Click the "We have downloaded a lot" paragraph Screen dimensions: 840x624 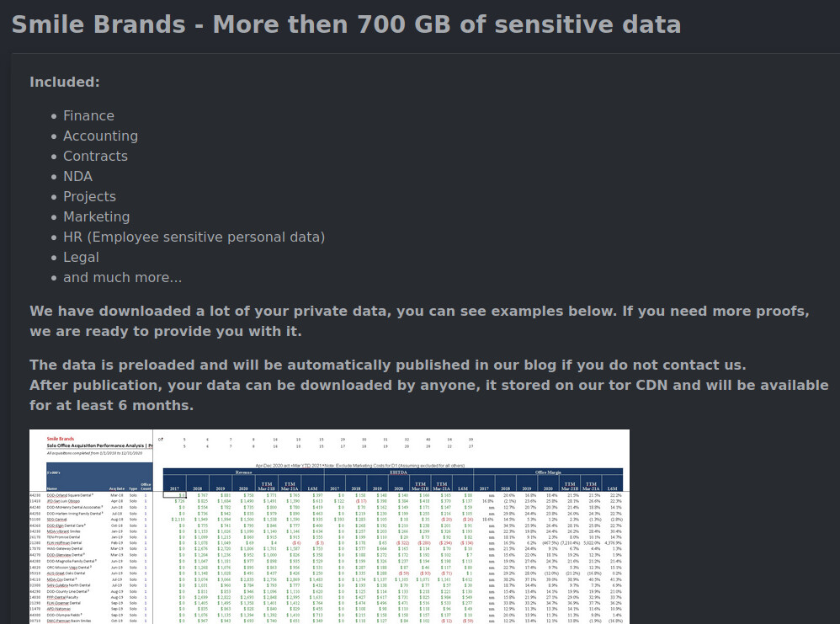click(419, 321)
